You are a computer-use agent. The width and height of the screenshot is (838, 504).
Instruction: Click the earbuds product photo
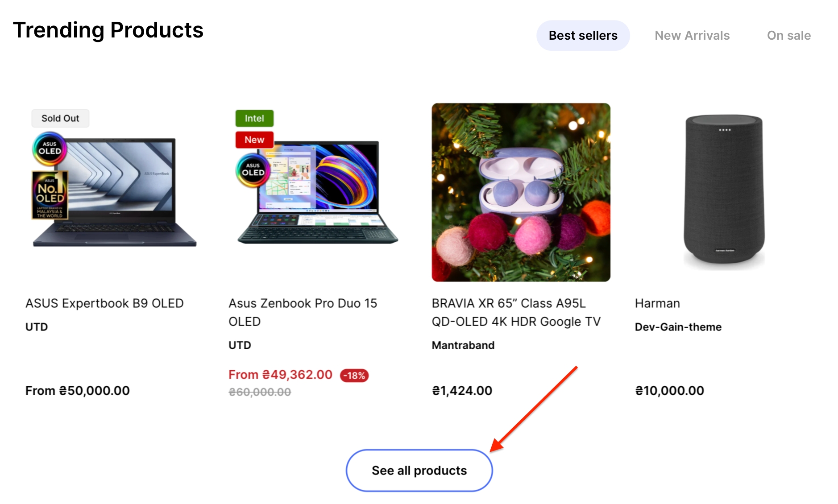pyautogui.click(x=521, y=192)
